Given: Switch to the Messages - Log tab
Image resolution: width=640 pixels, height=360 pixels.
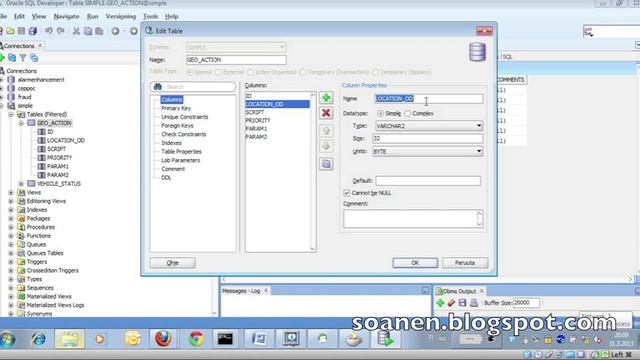Looking at the screenshot, I should (241, 291).
